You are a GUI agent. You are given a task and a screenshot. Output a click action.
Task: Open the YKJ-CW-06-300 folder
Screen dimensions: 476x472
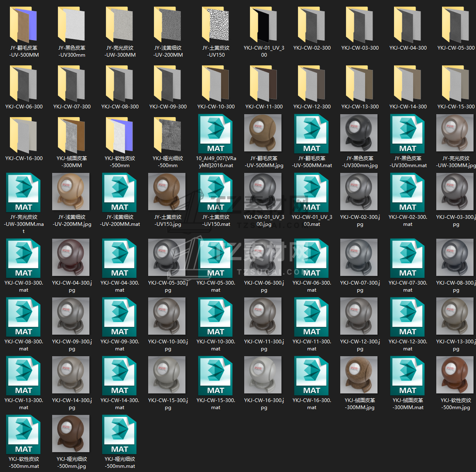24,84
